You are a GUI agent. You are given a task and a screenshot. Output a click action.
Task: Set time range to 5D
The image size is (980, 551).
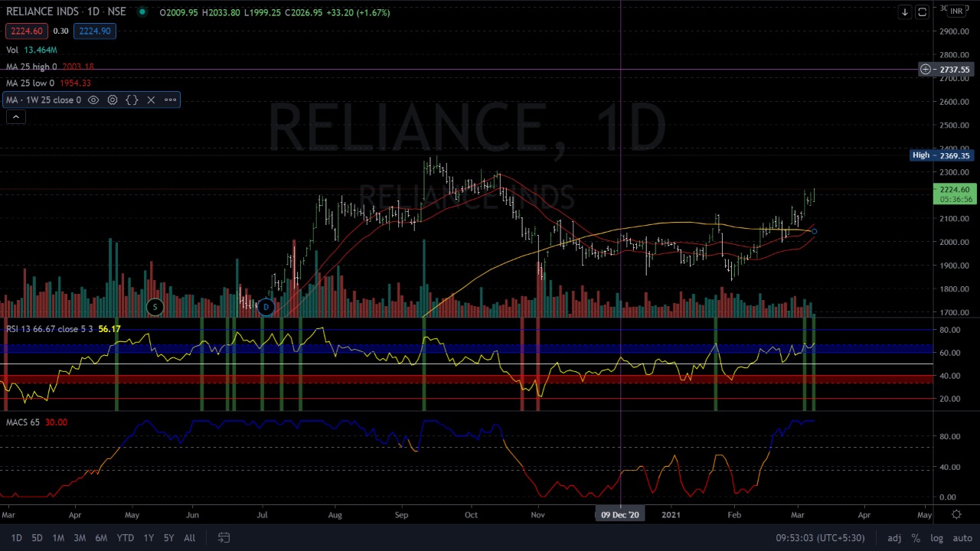(37, 538)
